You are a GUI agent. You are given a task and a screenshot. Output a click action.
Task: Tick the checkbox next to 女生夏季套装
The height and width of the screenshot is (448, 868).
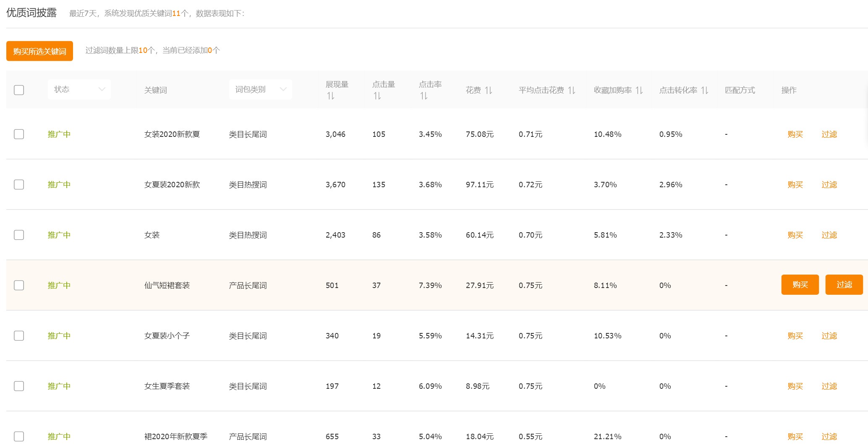(x=18, y=386)
